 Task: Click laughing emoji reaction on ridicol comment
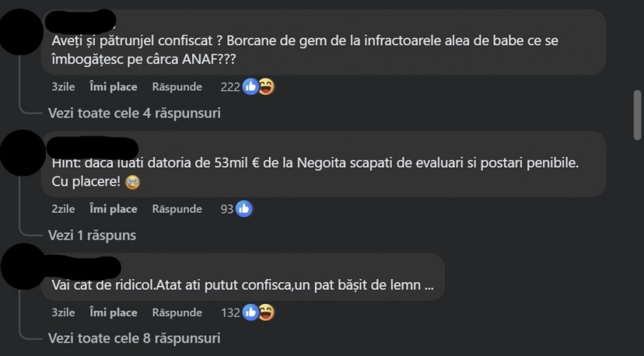(266, 311)
